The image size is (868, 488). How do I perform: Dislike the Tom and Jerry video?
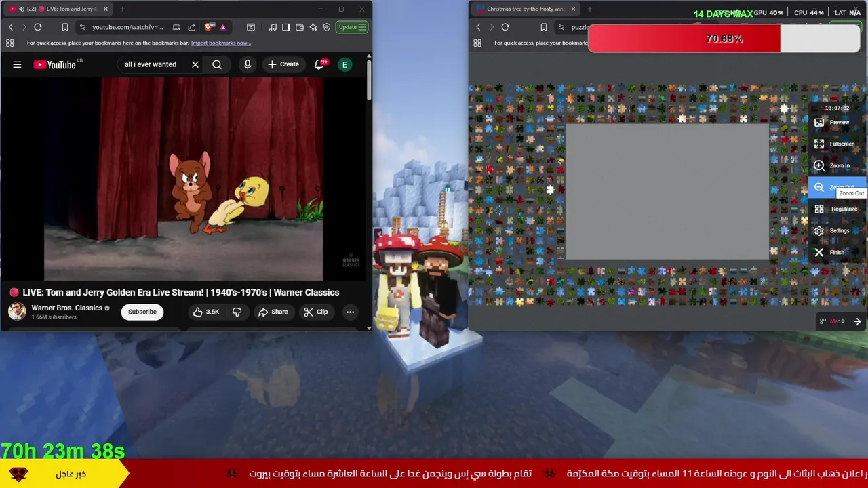click(x=237, y=312)
